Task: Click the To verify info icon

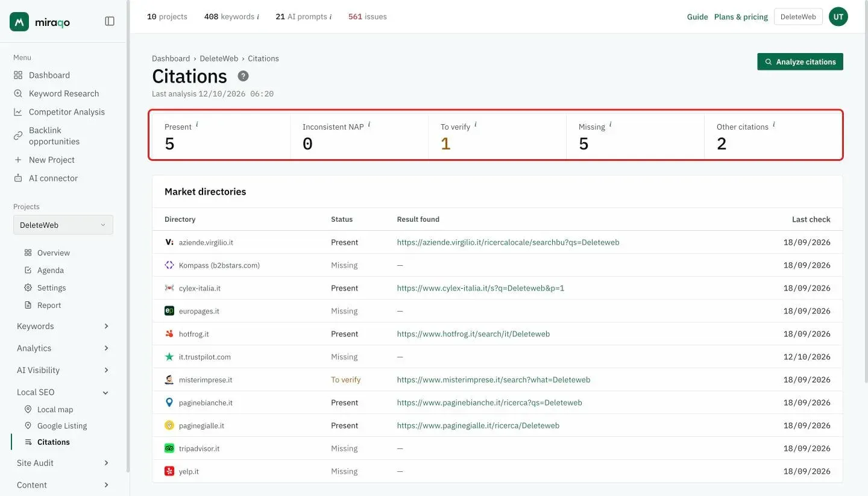Action: (x=476, y=125)
